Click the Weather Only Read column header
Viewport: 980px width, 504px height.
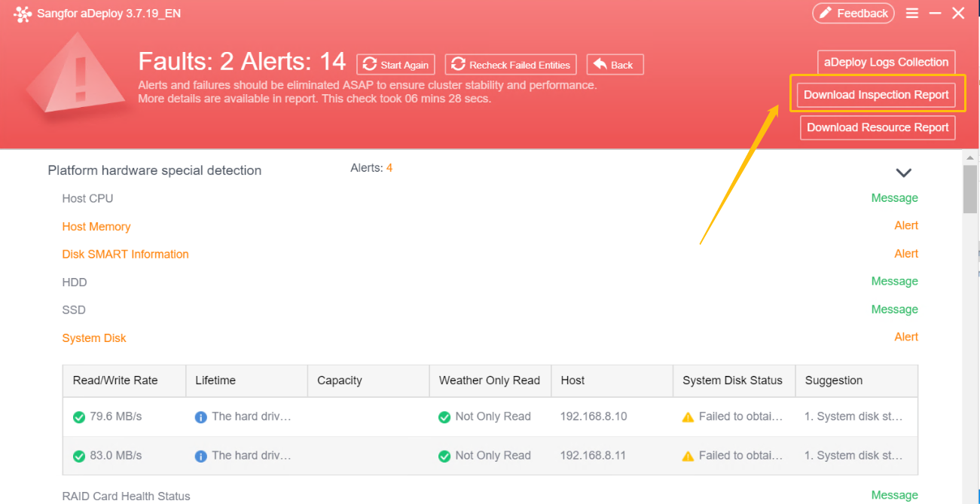tap(491, 380)
